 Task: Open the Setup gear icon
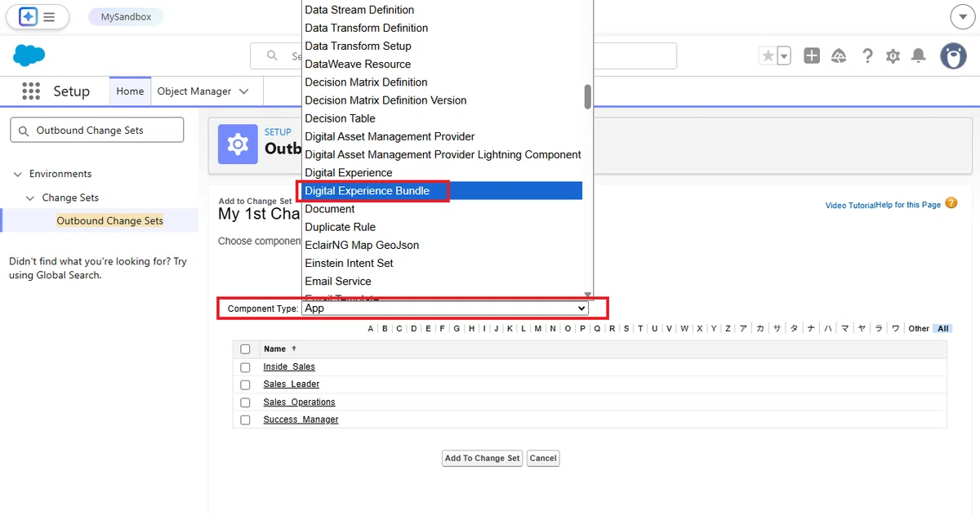(x=893, y=55)
